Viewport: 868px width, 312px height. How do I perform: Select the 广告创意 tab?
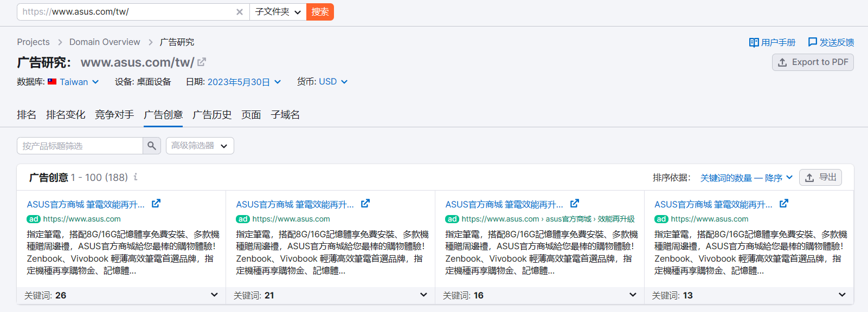point(163,115)
